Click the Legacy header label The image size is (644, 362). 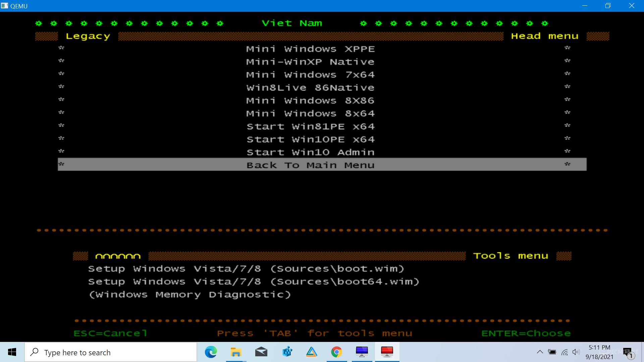tap(88, 36)
